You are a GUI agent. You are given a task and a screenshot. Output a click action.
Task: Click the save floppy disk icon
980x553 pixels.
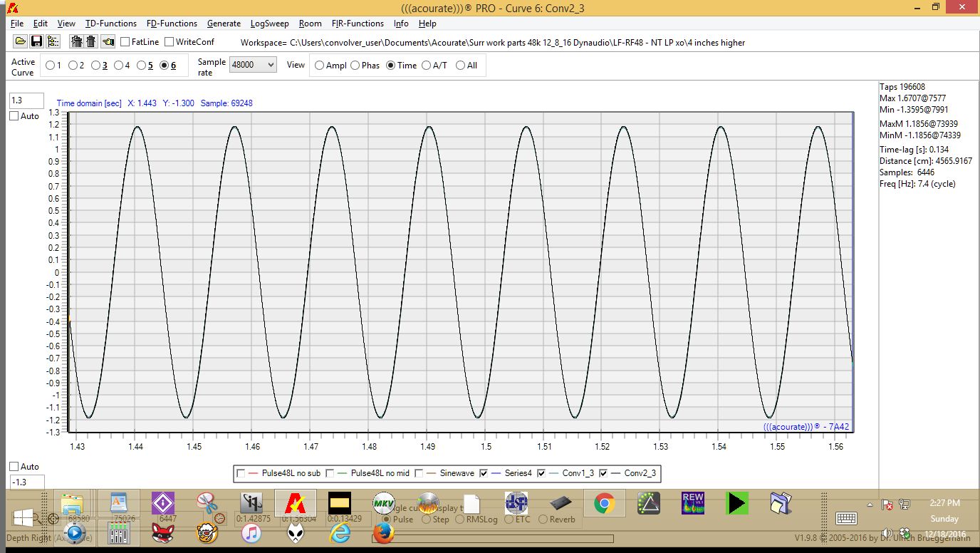coord(36,42)
